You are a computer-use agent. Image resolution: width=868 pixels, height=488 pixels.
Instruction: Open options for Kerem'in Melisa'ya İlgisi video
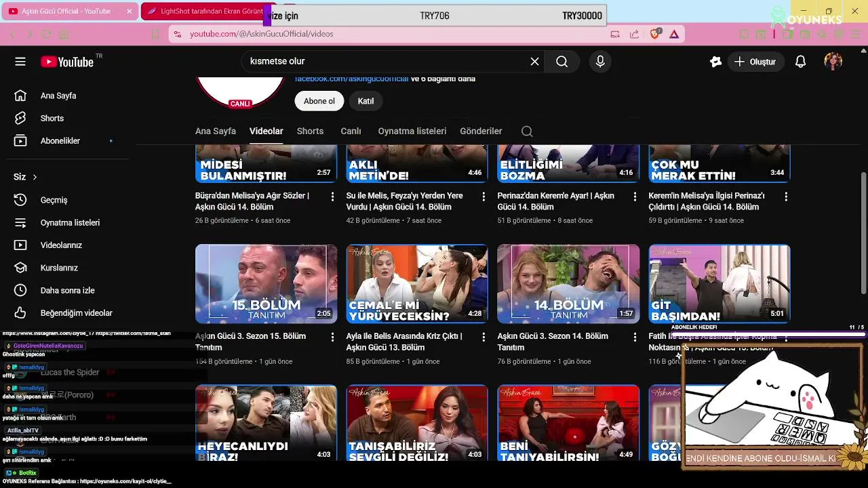tap(786, 197)
